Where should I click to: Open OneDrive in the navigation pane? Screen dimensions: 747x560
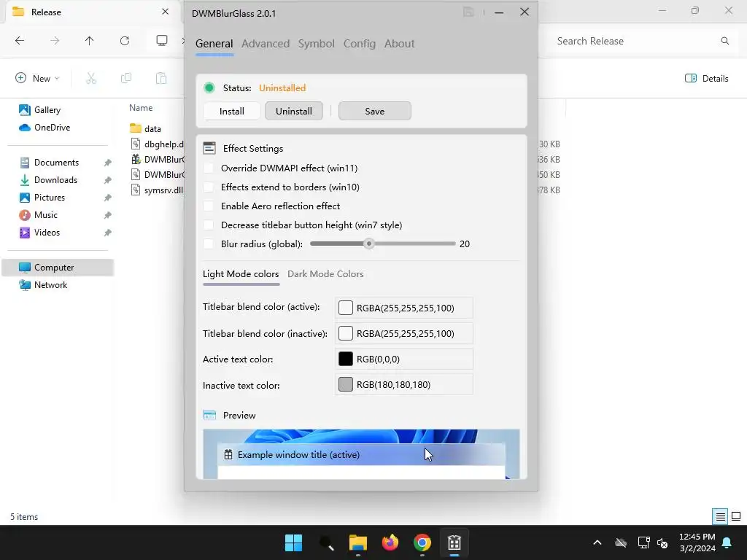click(44, 128)
